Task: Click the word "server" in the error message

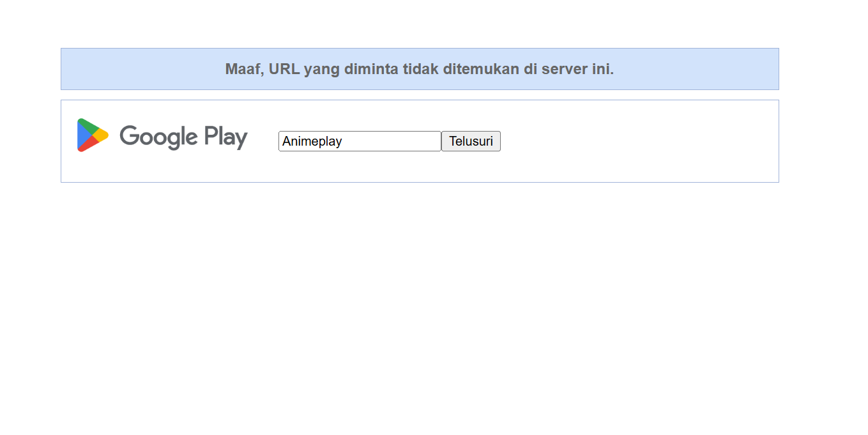Action: pyautogui.click(x=564, y=69)
